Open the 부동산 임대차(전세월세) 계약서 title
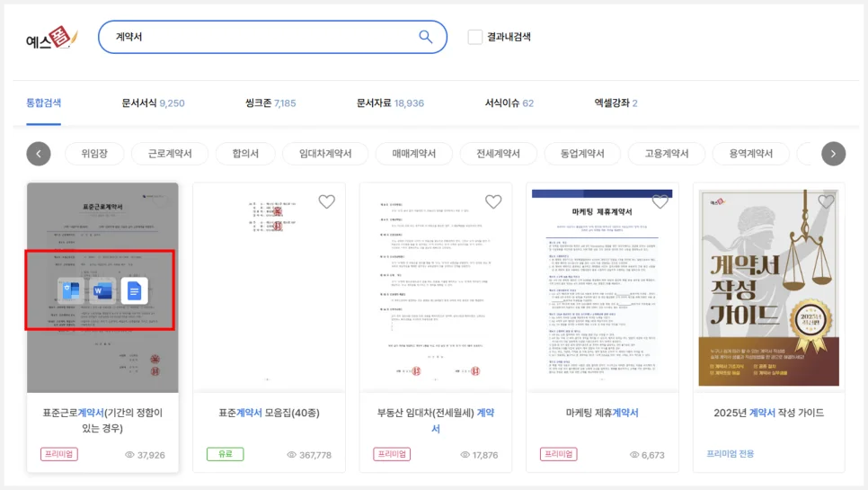 click(436, 420)
